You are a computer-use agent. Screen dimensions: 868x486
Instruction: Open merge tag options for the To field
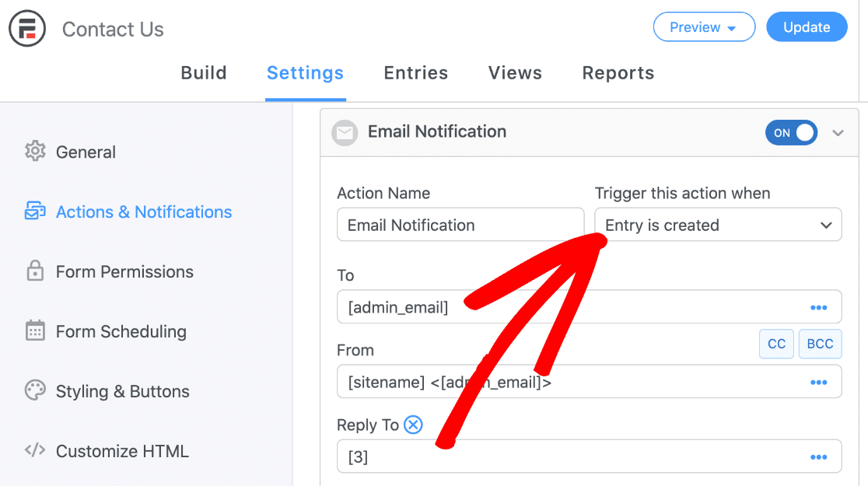[818, 307]
